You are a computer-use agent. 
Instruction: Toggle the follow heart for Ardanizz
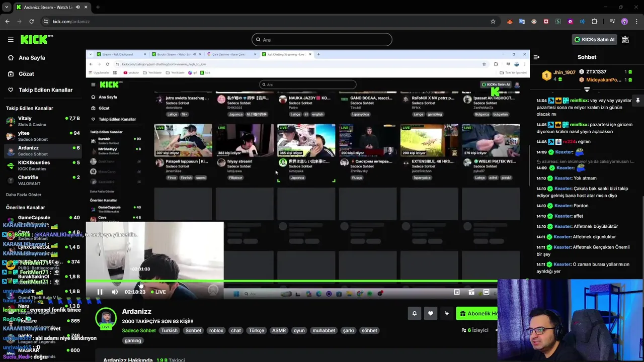[431, 313]
